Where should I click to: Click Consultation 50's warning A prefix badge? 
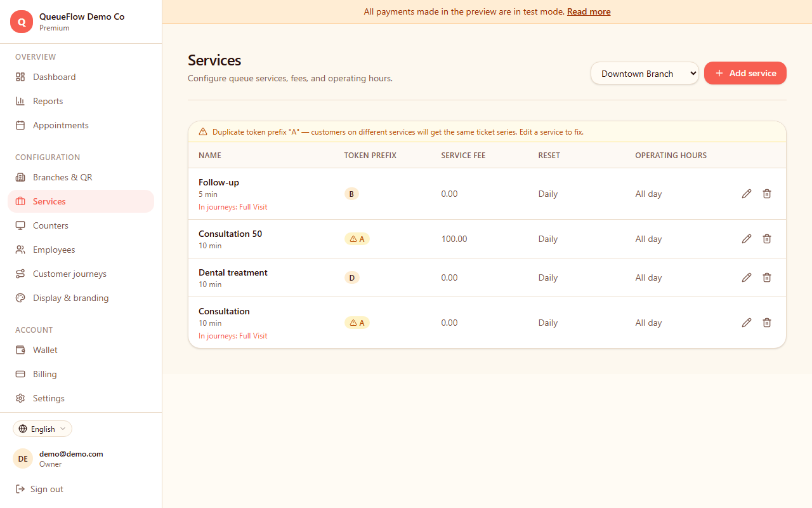pos(357,239)
